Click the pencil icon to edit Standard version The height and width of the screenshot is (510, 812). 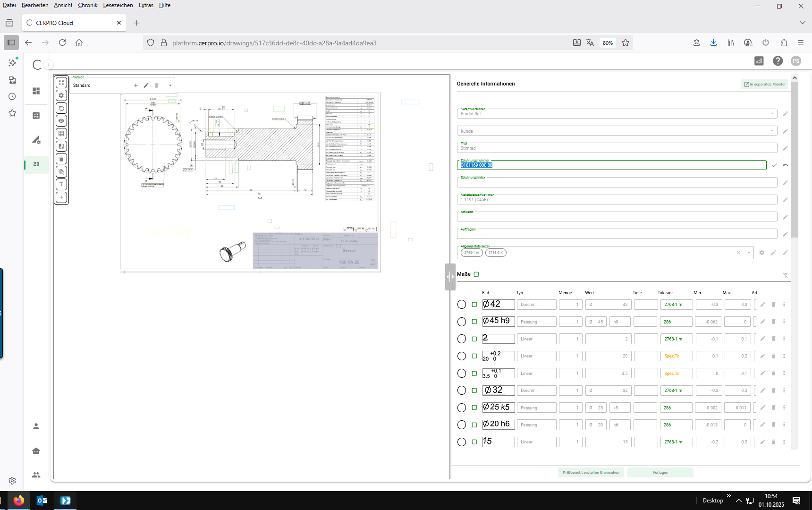tap(146, 85)
